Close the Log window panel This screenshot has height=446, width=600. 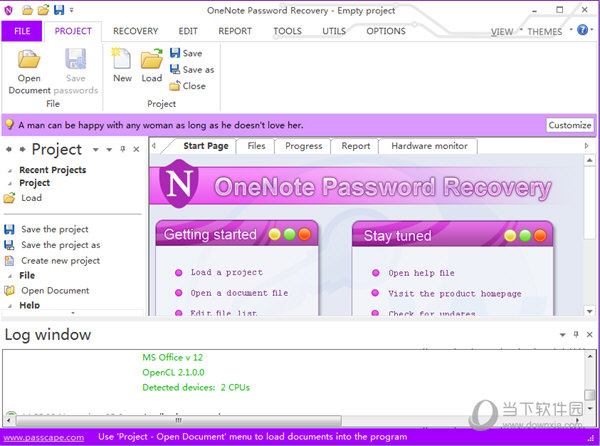590,335
